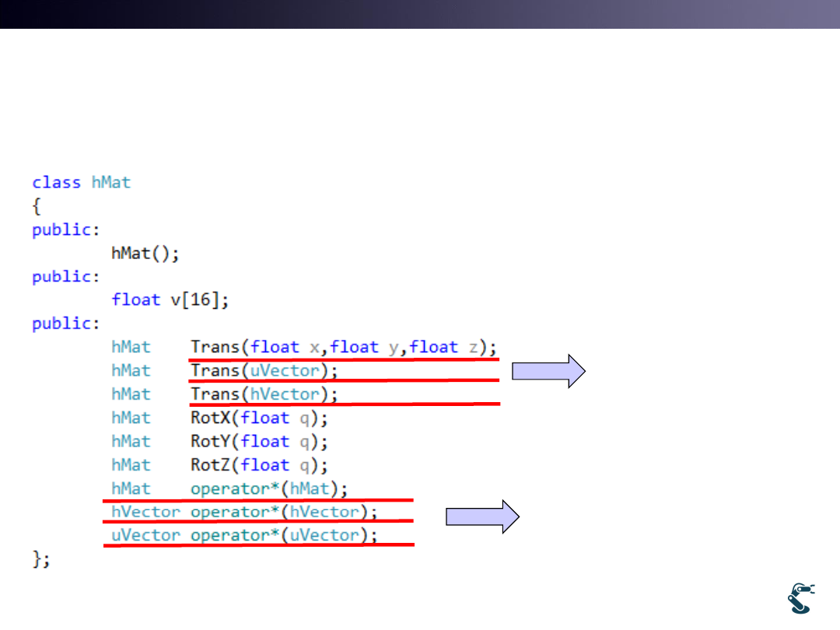Click the RotY(float q) method
The height and width of the screenshot is (630, 840).
pyautogui.click(x=260, y=441)
